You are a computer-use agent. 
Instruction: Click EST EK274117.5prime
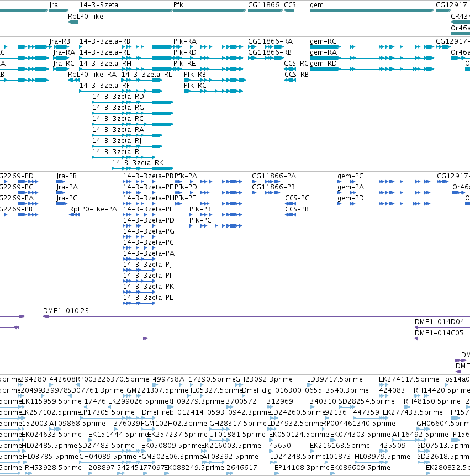(x=409, y=379)
